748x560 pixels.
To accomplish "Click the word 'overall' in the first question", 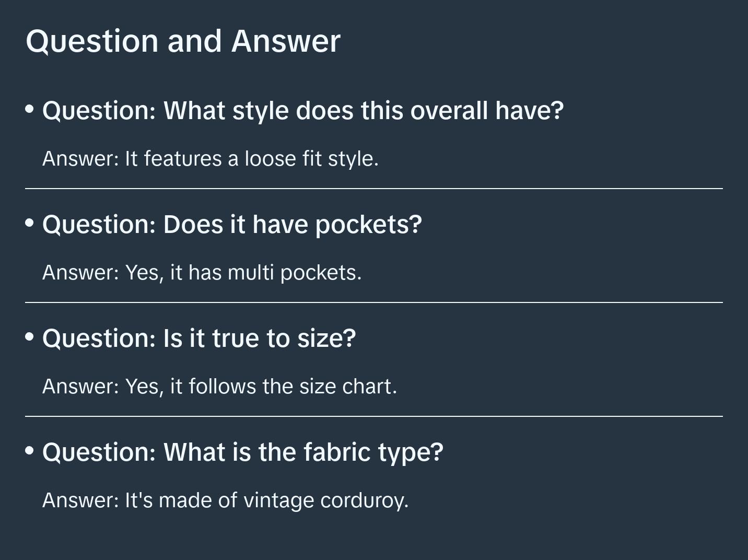I will 449,110.
